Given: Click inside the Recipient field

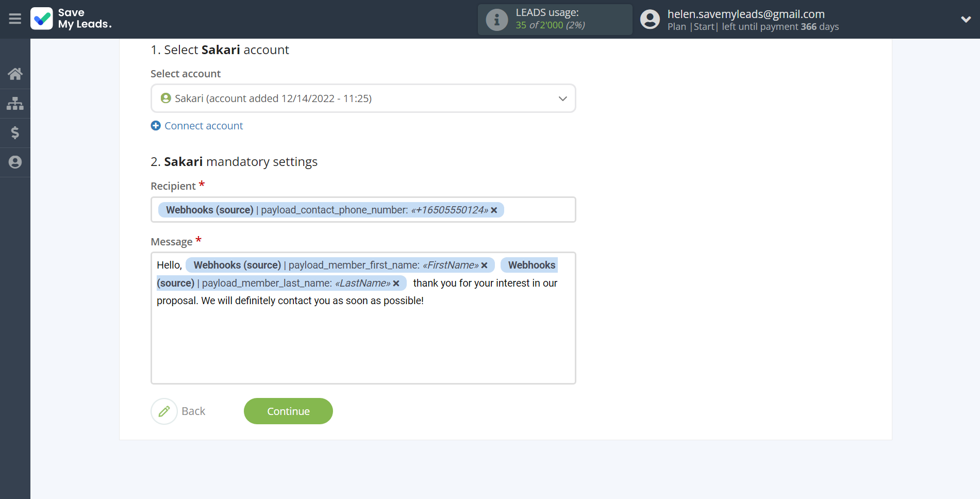Looking at the screenshot, I should point(539,210).
